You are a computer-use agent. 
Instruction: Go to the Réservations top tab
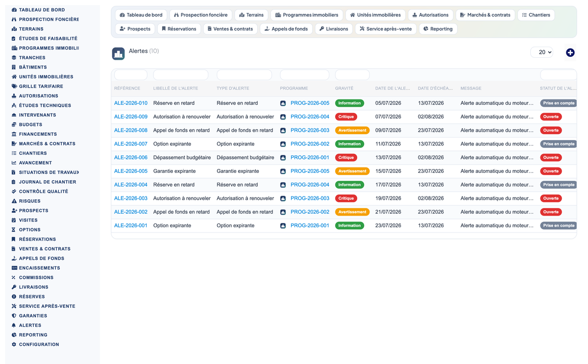click(x=179, y=29)
